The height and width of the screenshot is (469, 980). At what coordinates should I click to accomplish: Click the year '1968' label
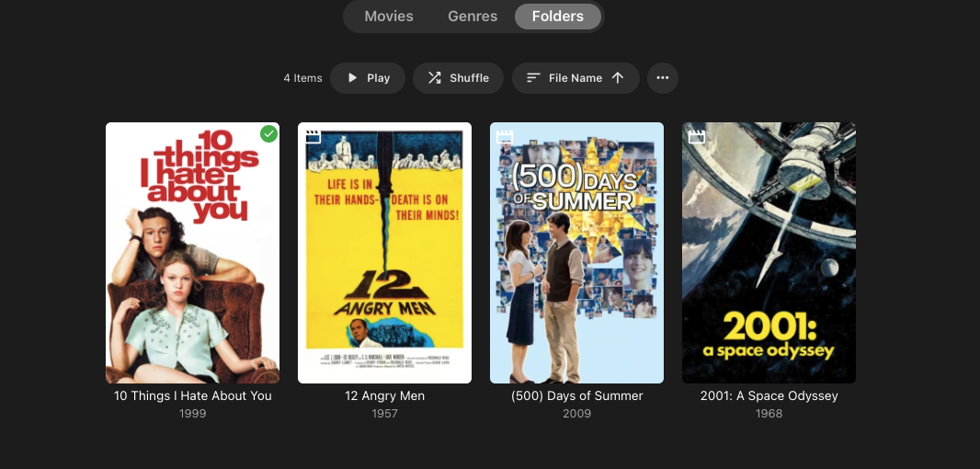point(769,413)
